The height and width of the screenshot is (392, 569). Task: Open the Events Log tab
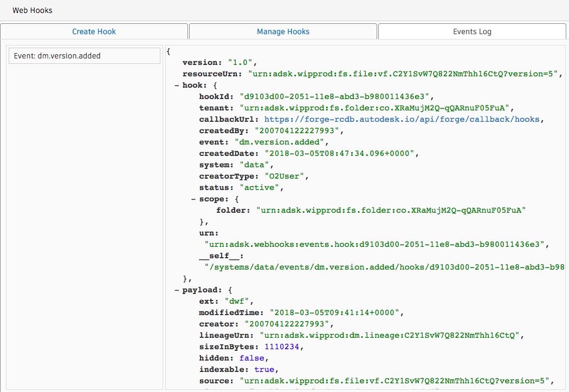tap(471, 31)
